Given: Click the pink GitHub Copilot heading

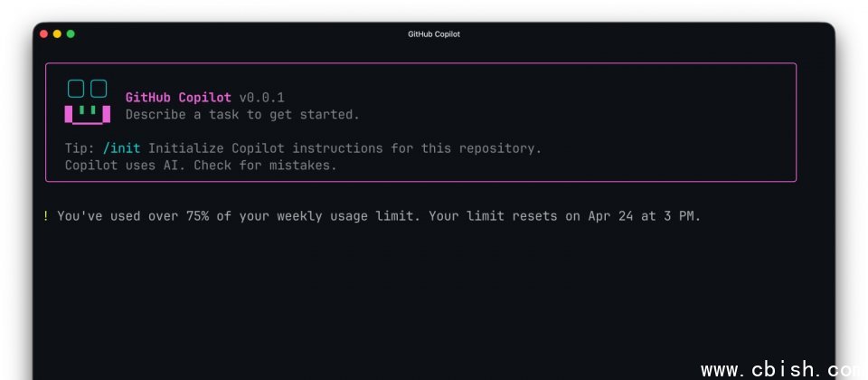Looking at the screenshot, I should (x=178, y=98).
